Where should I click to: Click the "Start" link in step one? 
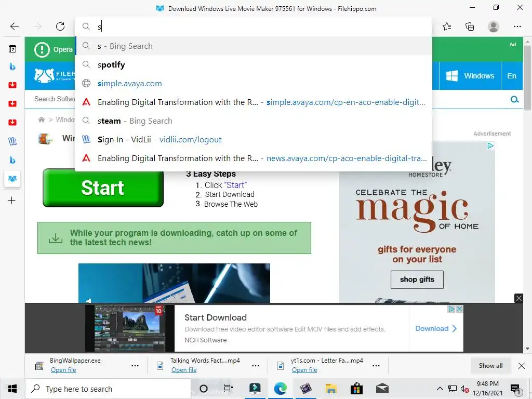[235, 185]
